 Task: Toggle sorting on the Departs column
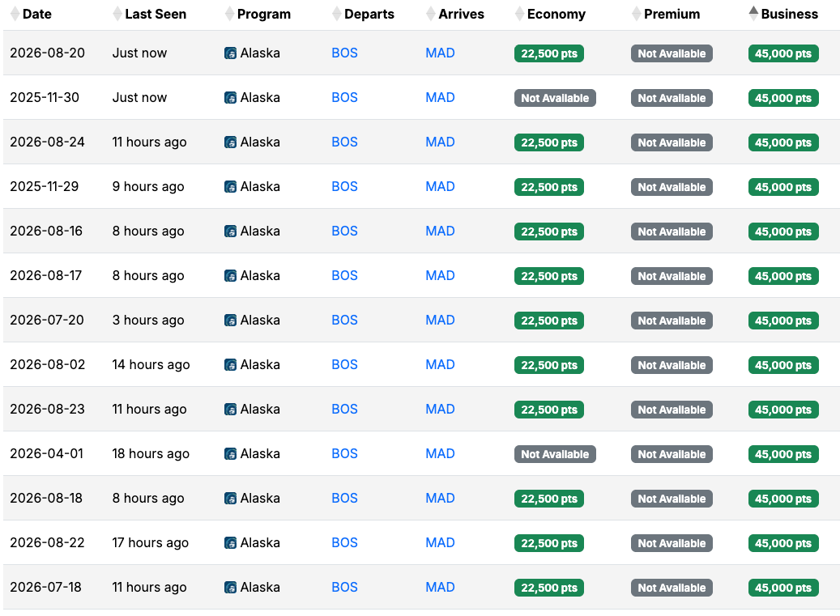(336, 14)
